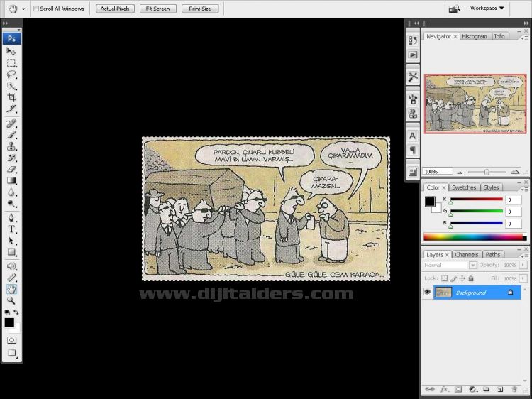The width and height of the screenshot is (532, 399).
Task: Toggle lock transparent pixels
Action: [x=445, y=278]
